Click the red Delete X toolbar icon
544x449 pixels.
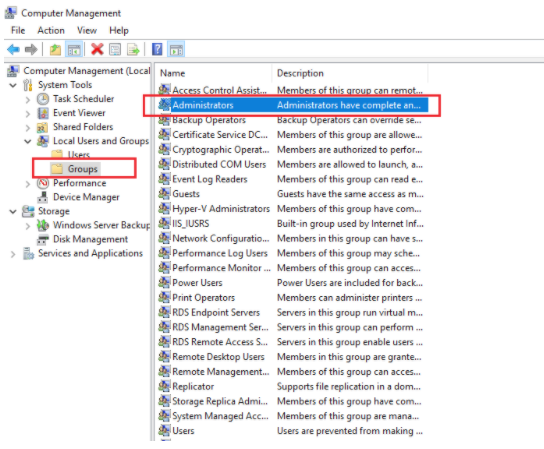(97, 49)
